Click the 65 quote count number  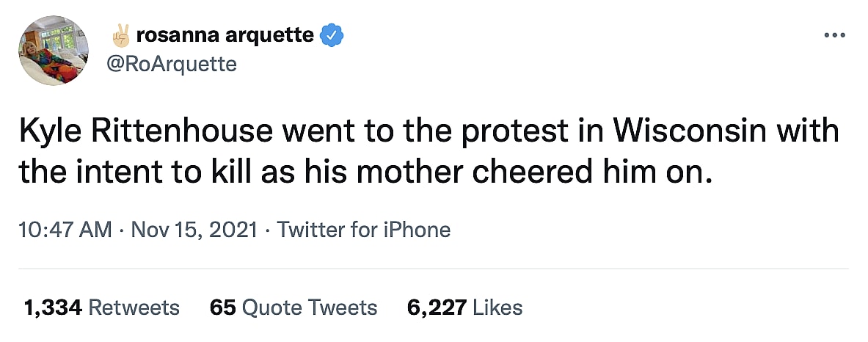(x=222, y=307)
